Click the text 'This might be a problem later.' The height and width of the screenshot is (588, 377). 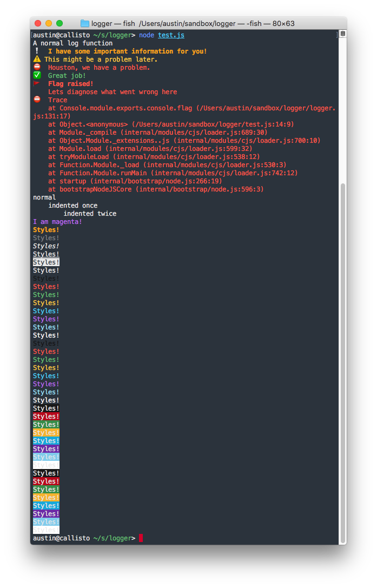coord(101,60)
